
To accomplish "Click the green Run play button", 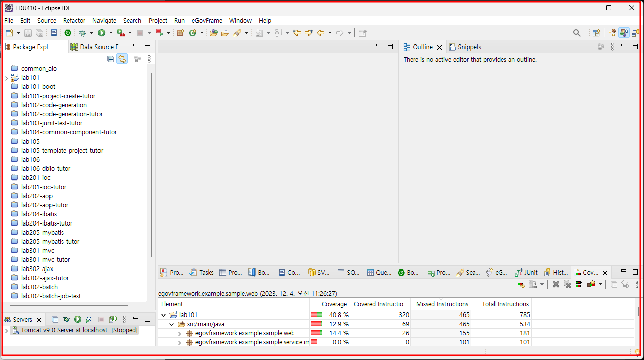I will pos(102,33).
